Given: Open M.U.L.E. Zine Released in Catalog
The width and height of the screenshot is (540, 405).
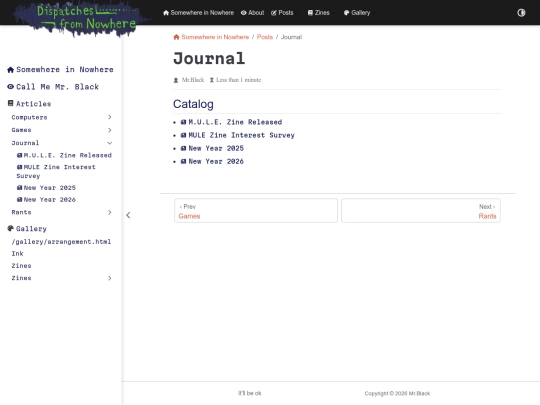Looking at the screenshot, I should pos(235,122).
